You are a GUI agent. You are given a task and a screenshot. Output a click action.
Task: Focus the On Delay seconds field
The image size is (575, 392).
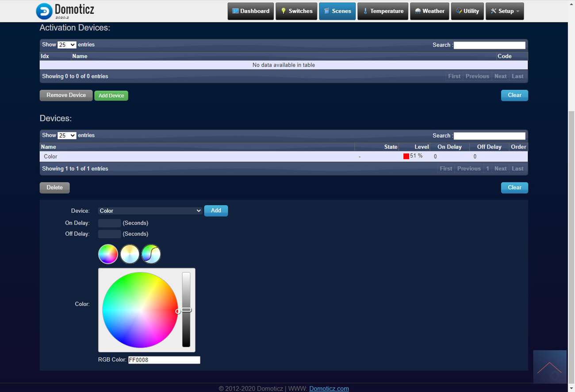click(109, 223)
